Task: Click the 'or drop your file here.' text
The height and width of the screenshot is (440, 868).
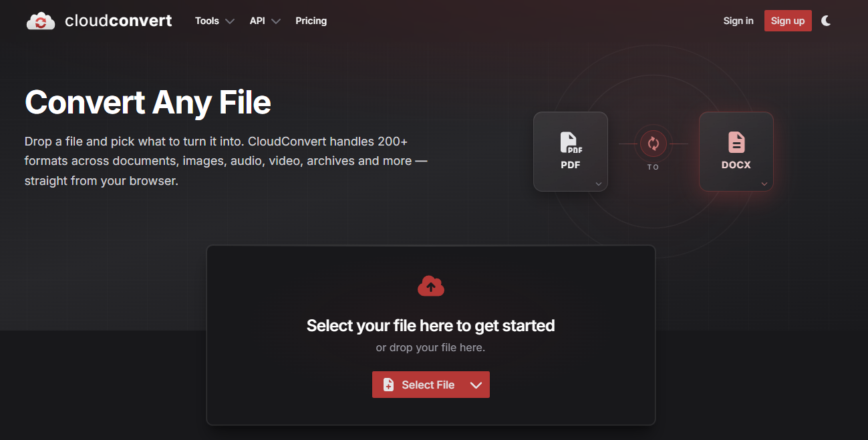Action: point(431,348)
